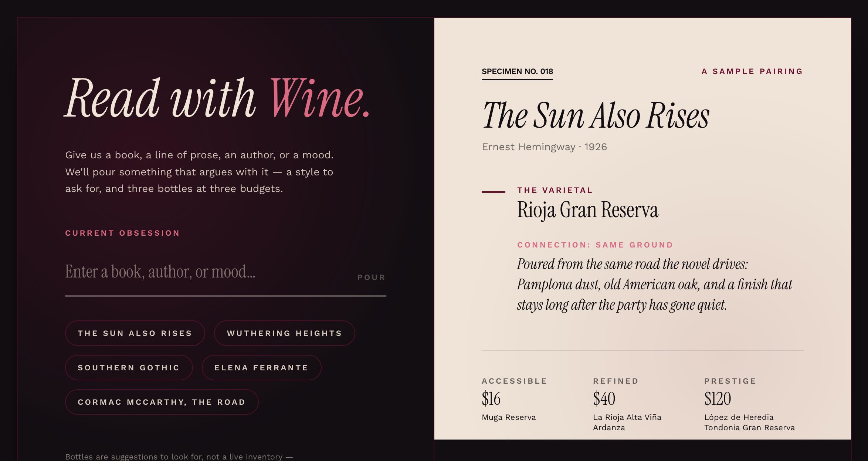Click the Specimen No. 018 label
Screen dimensions: 868x461
tap(517, 71)
